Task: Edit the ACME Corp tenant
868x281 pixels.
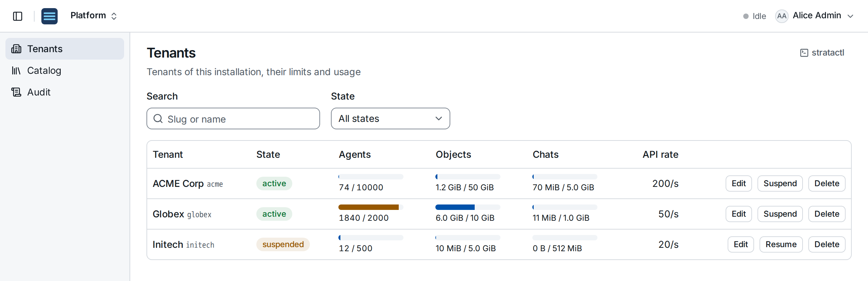Action: 738,183
